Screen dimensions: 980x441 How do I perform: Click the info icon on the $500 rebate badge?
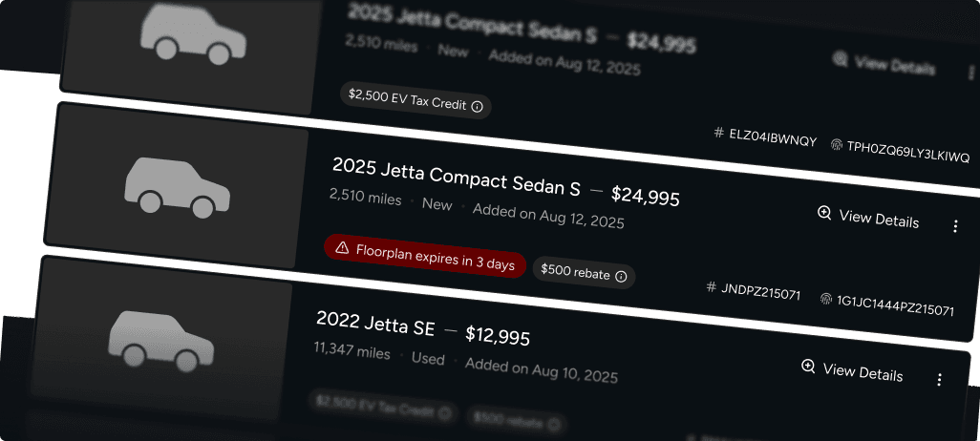click(621, 276)
